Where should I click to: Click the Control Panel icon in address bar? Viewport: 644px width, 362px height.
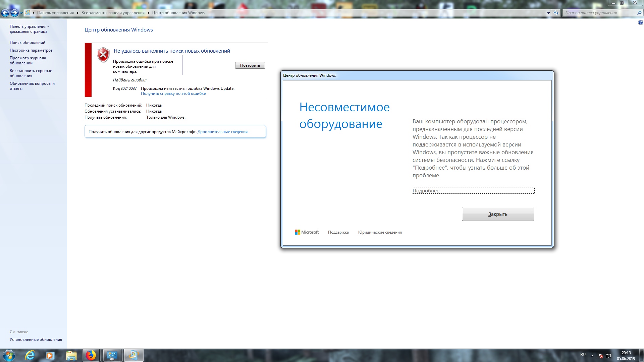[x=28, y=13]
